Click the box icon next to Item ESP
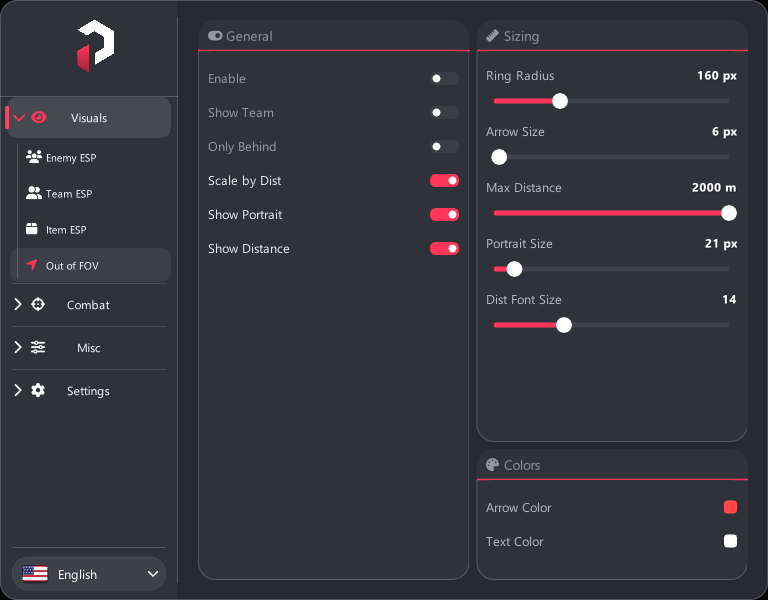Viewport: 768px width, 600px height. [x=32, y=229]
